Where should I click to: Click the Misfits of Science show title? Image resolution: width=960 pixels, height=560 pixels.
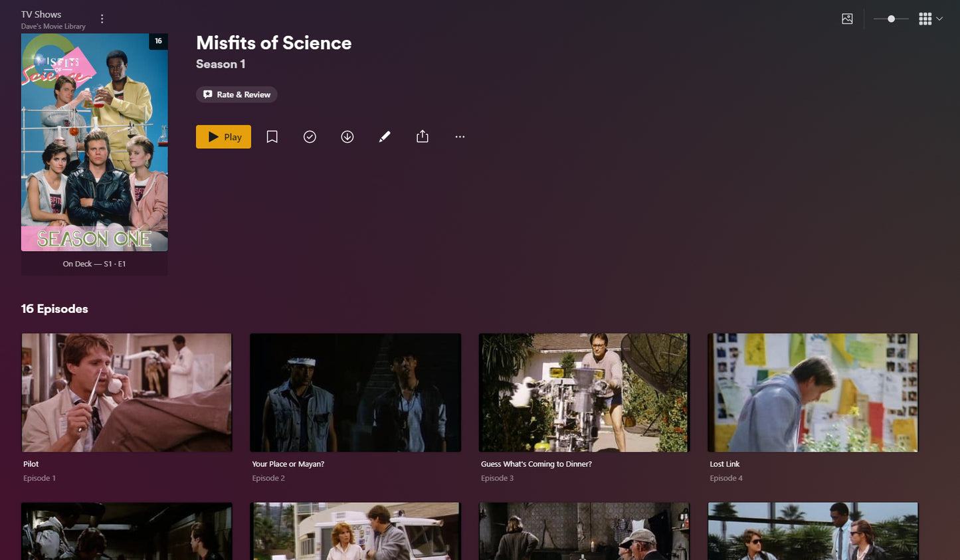tap(274, 43)
